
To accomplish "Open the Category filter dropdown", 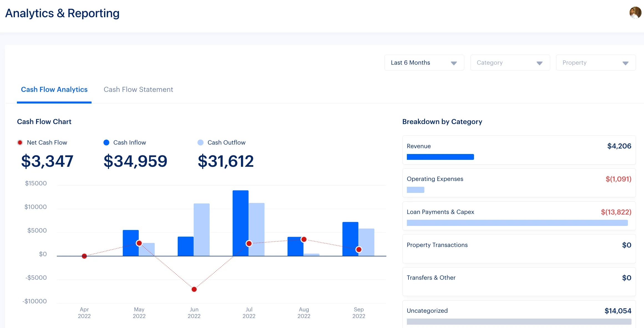I will click(510, 63).
